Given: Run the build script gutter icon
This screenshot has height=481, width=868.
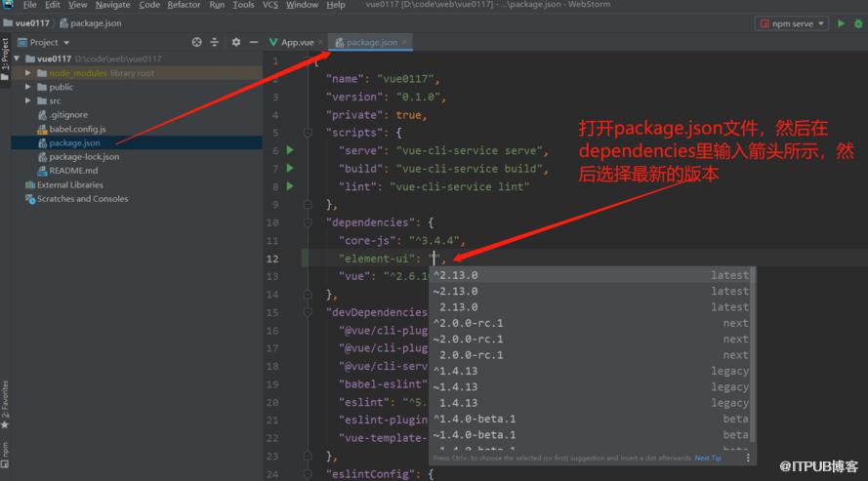Looking at the screenshot, I should pyautogui.click(x=290, y=168).
